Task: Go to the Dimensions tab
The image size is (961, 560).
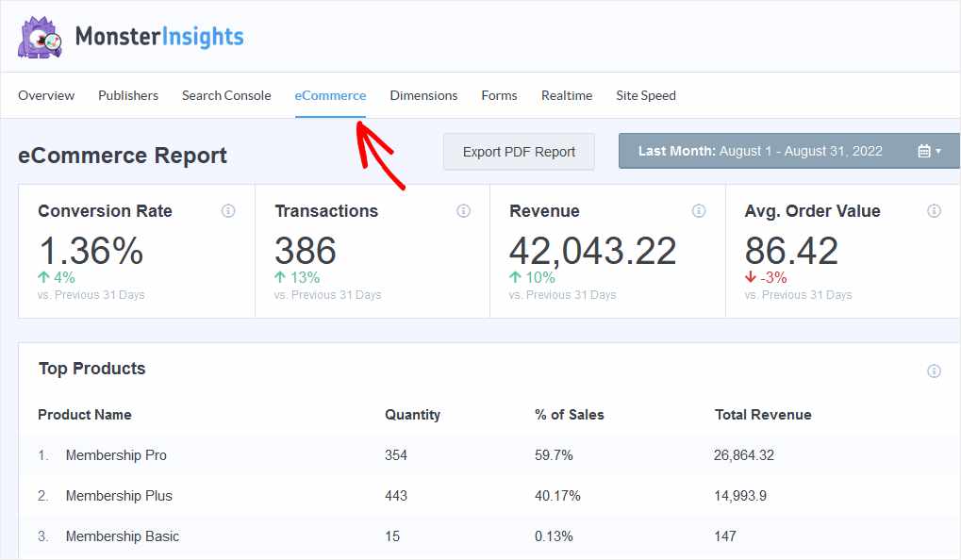Action: point(423,95)
